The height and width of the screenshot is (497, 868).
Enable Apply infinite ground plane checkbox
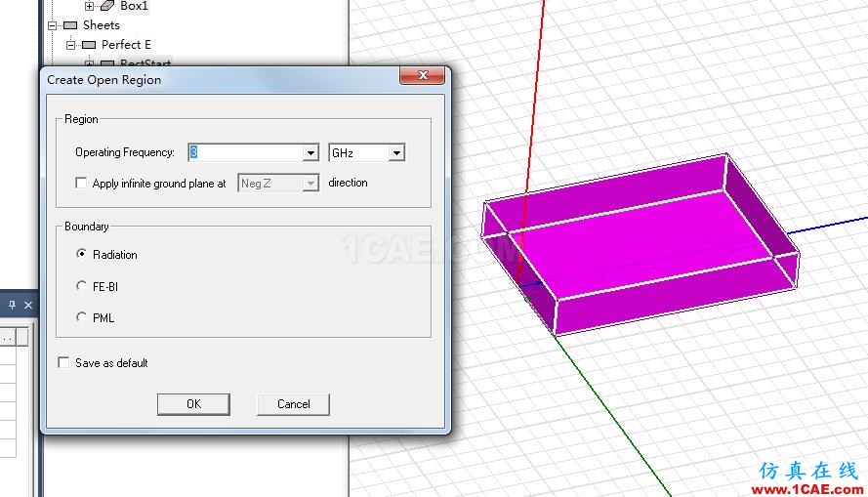(81, 183)
